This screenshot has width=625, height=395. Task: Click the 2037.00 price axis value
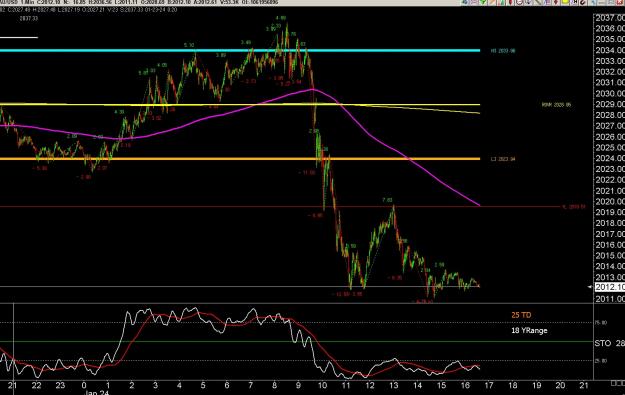coord(610,18)
